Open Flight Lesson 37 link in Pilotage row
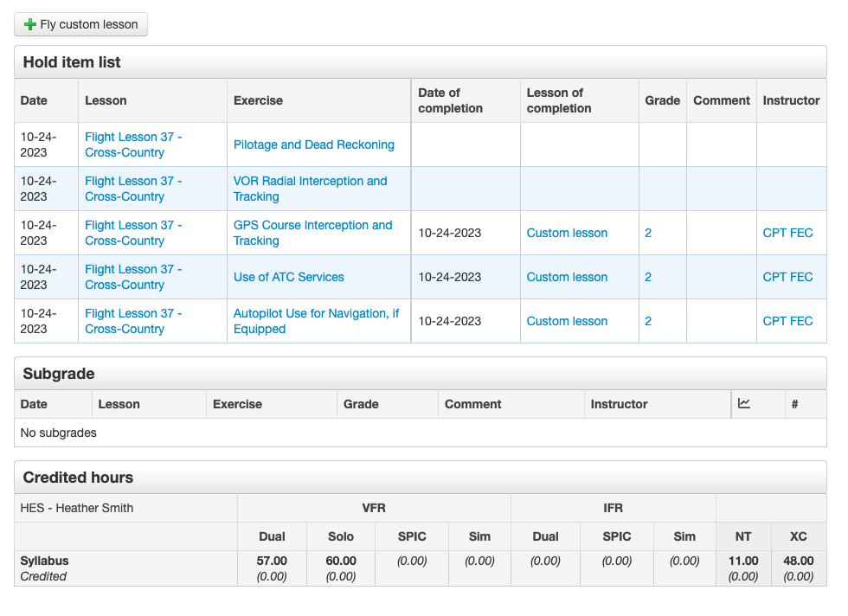 point(132,144)
